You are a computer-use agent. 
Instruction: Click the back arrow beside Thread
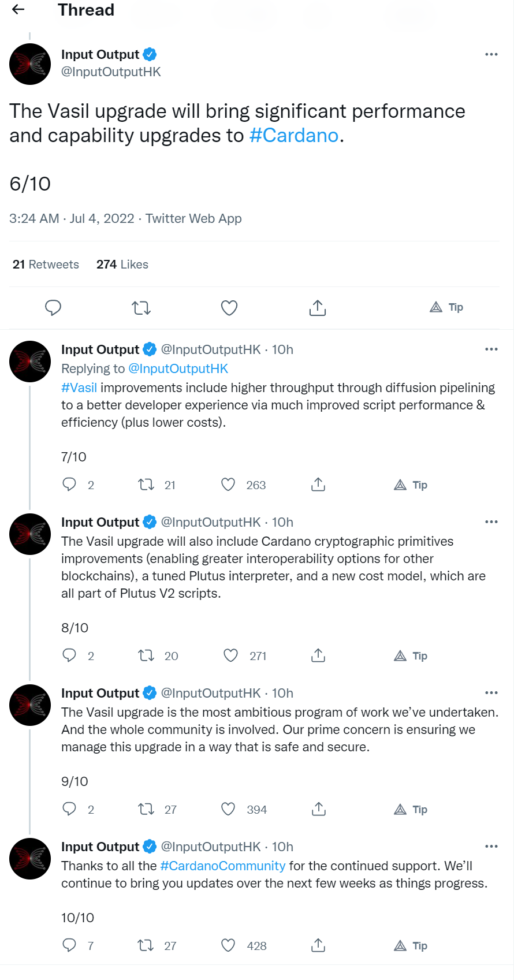click(x=18, y=9)
